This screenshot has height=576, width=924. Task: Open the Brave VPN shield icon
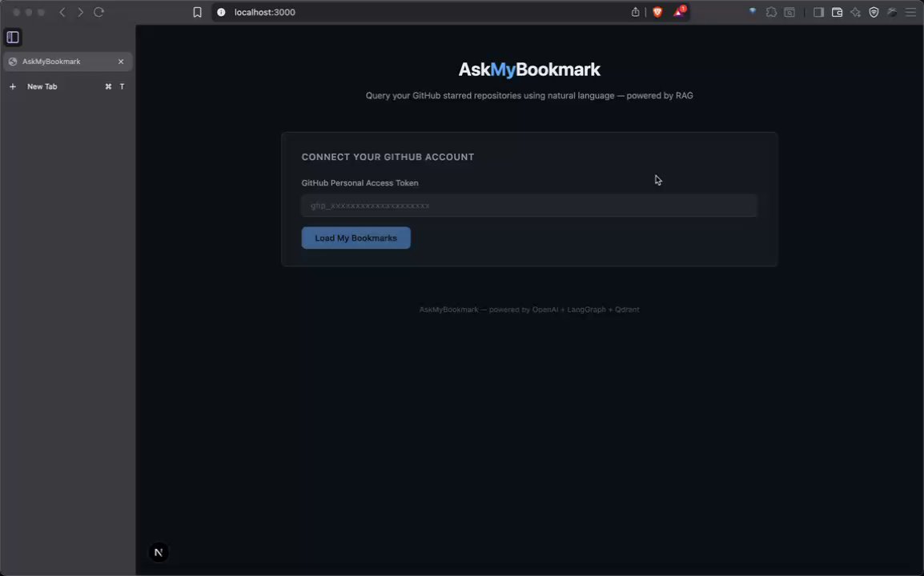pyautogui.click(x=874, y=12)
